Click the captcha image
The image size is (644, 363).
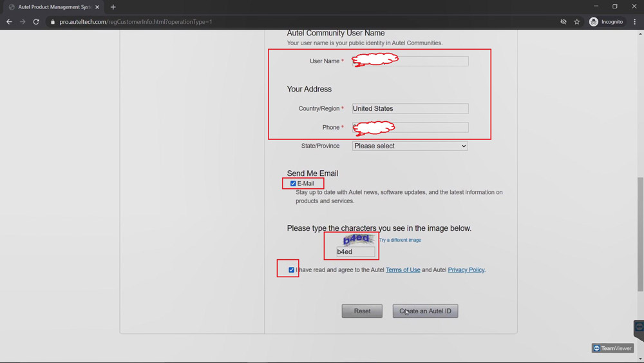[x=357, y=239]
